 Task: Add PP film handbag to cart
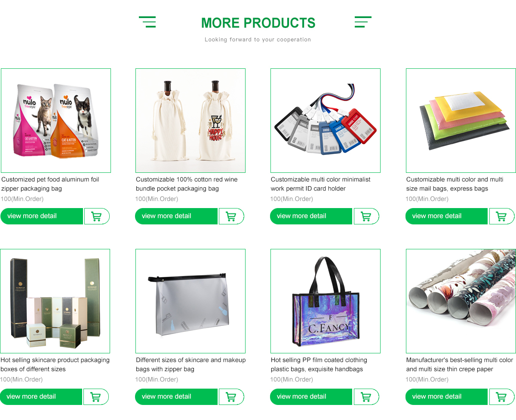(366, 397)
